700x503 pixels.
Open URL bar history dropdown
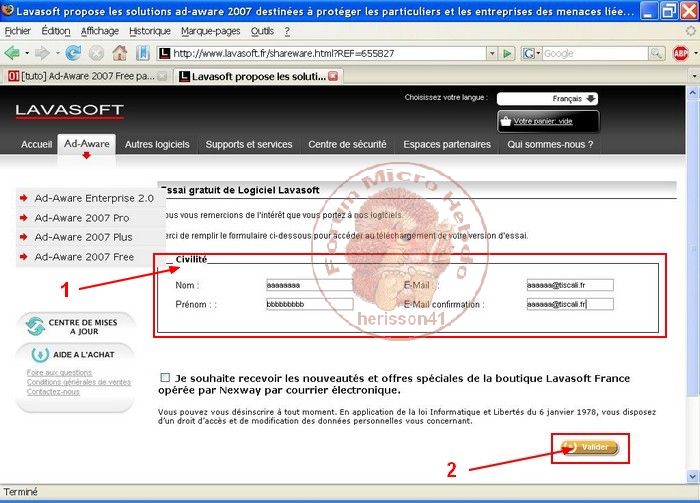[x=492, y=54]
